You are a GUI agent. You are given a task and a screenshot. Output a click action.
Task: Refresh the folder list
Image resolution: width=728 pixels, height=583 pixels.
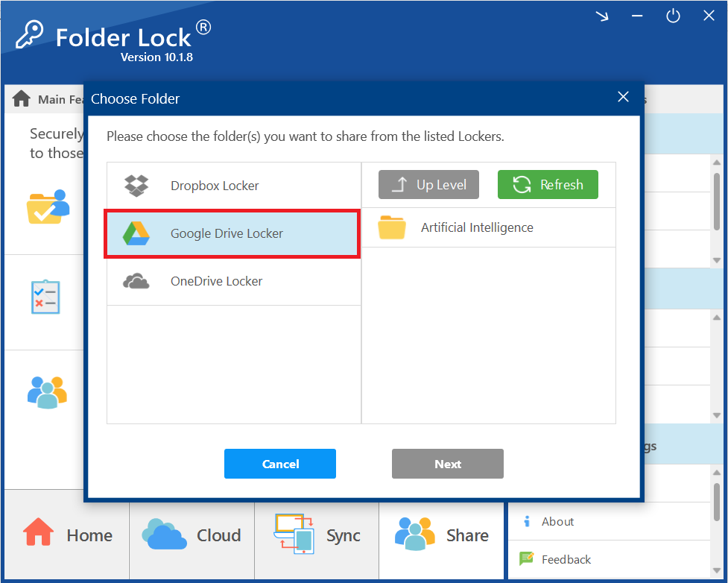click(x=548, y=184)
